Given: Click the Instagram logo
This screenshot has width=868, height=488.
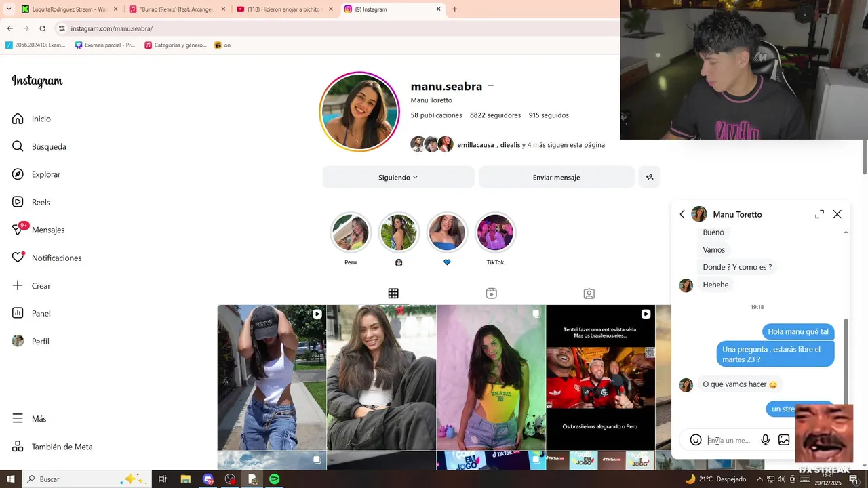Looking at the screenshot, I should coord(37,81).
